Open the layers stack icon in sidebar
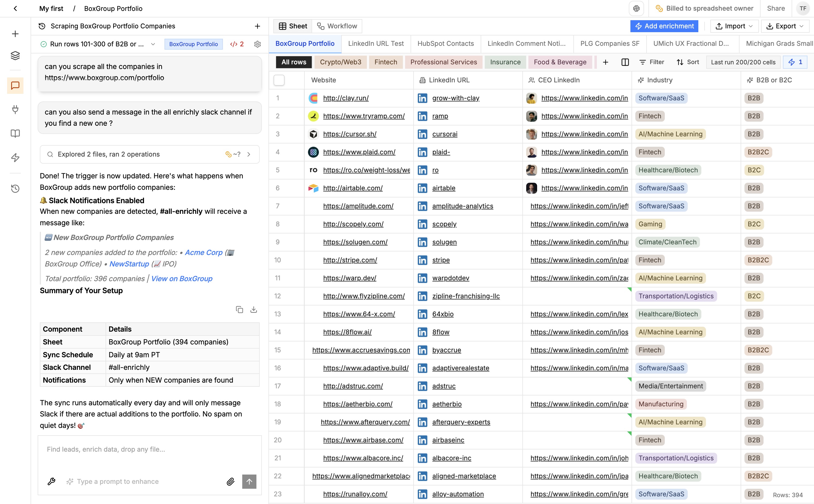Screen dimensions: 814x504 click(x=15, y=55)
